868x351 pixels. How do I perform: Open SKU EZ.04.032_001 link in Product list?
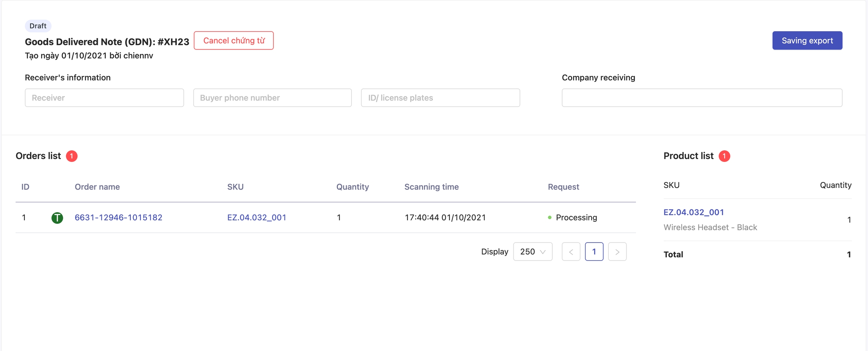[694, 212]
